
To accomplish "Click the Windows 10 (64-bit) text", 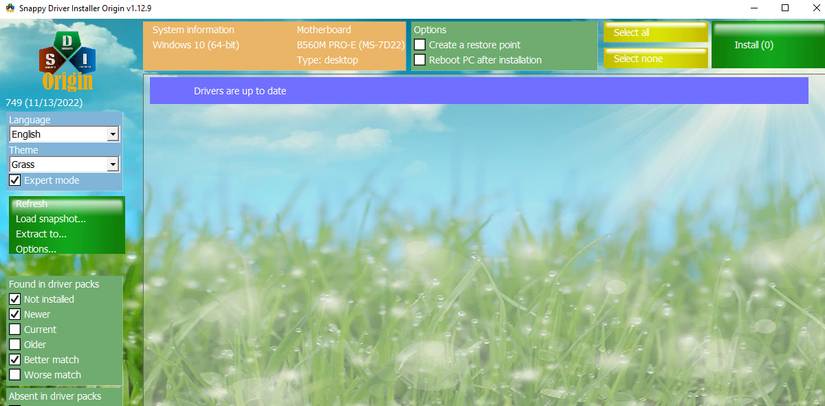I will (196, 45).
